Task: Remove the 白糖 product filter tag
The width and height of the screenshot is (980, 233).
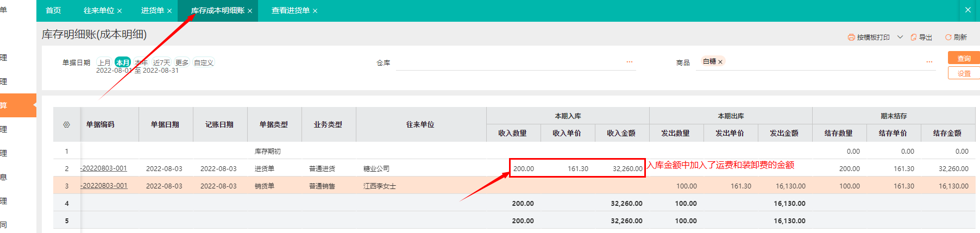Action: click(720, 62)
